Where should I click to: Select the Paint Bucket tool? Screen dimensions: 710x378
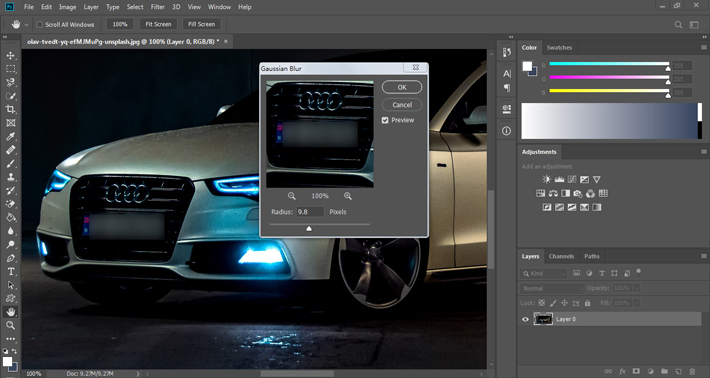click(10, 217)
